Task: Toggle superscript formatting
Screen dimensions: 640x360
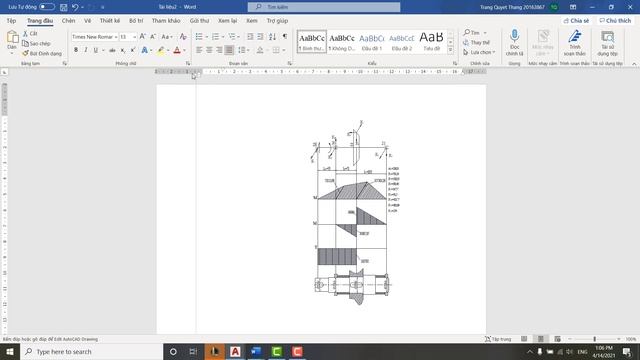Action: click(133, 50)
